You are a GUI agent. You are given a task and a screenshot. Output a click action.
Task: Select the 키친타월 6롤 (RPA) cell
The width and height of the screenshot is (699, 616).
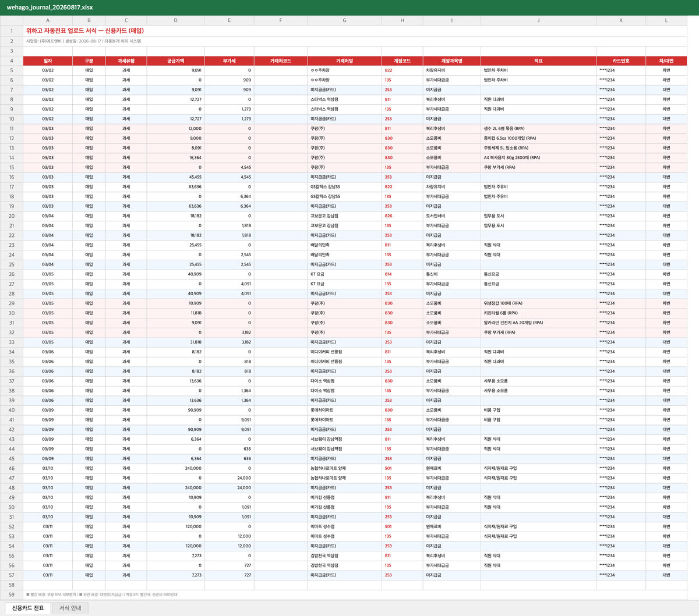[538, 313]
